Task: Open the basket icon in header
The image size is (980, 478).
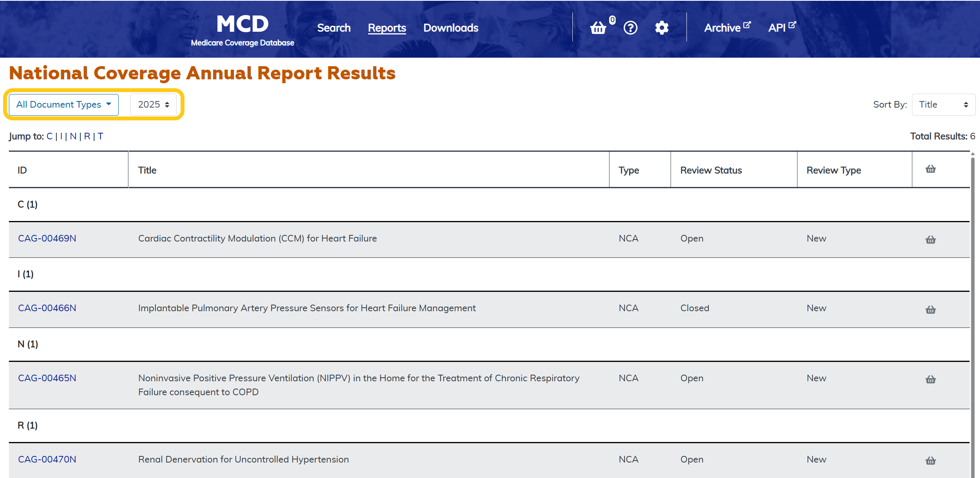Action: click(x=598, y=28)
